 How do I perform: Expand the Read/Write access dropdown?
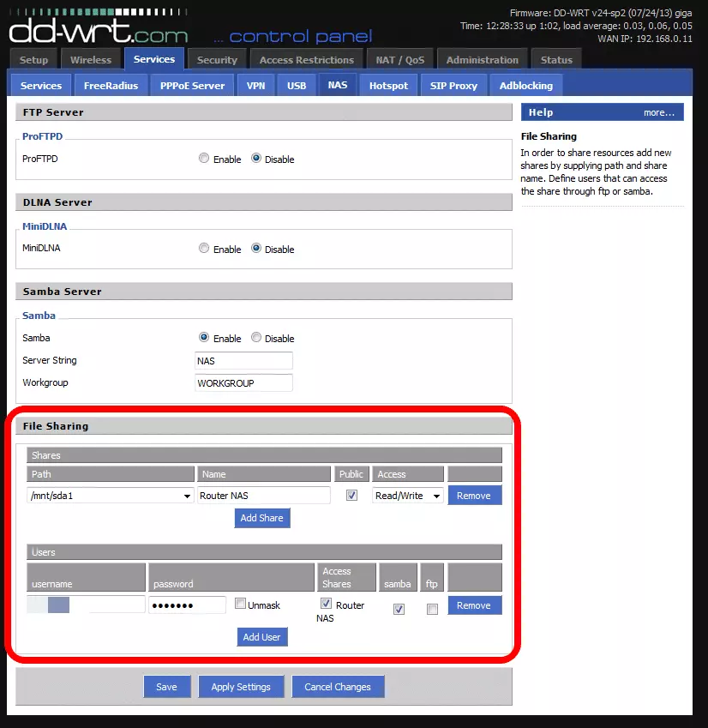point(408,496)
